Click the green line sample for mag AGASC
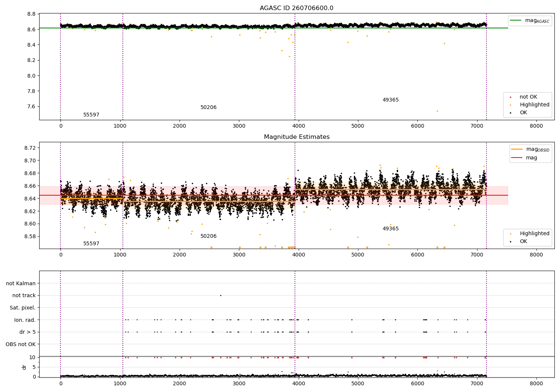Viewport: 560px width, 392px height. tap(516, 21)
